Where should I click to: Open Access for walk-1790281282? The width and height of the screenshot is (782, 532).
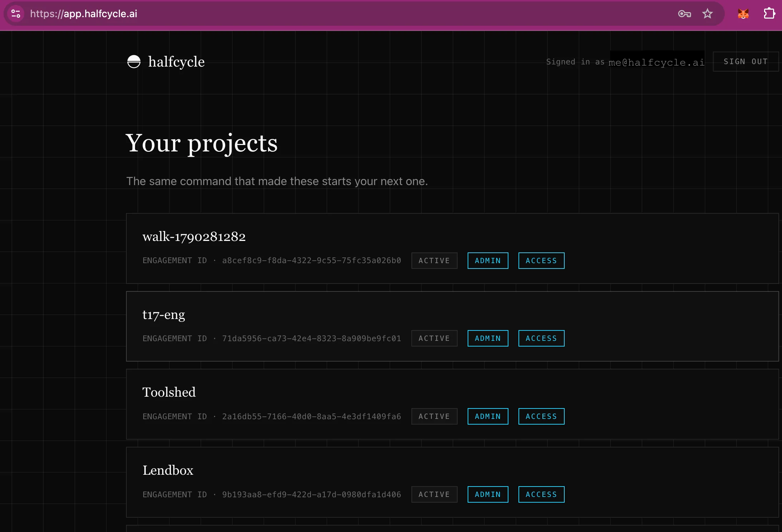pos(541,261)
